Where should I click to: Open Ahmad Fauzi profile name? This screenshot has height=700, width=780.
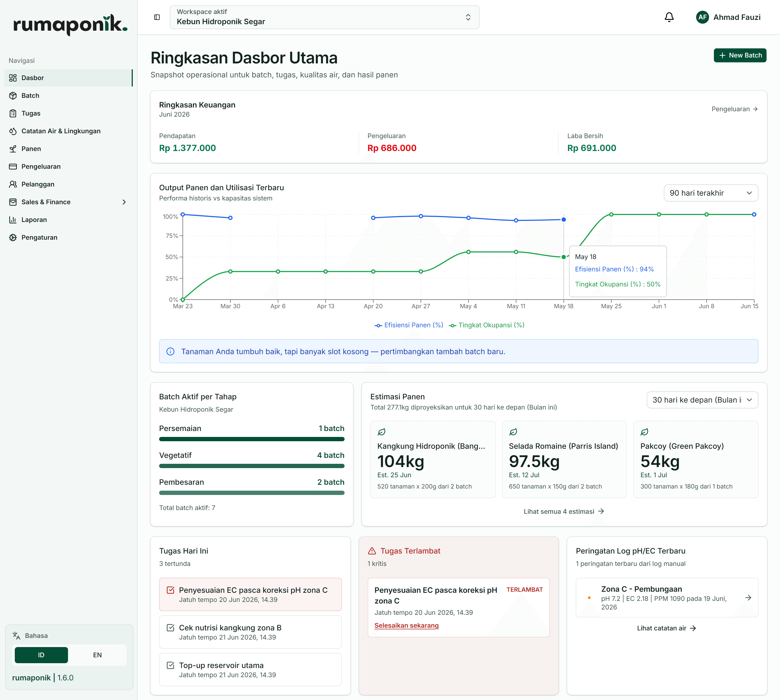pyautogui.click(x=736, y=17)
